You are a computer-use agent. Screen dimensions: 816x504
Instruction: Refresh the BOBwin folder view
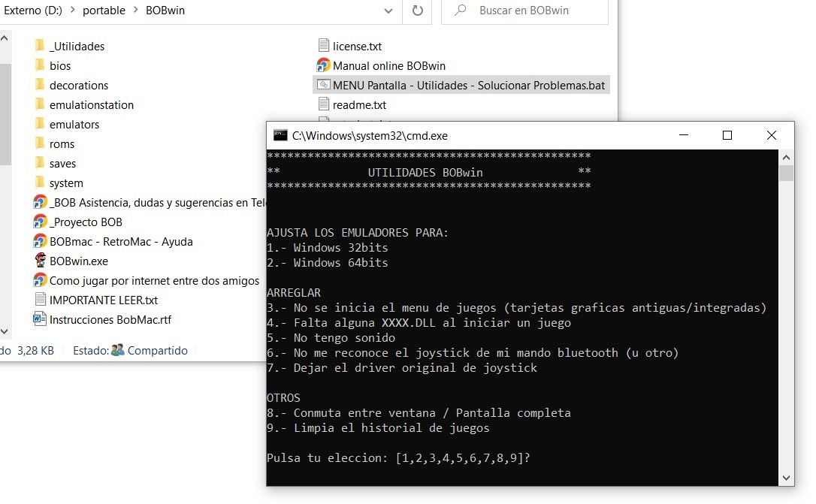(x=417, y=11)
